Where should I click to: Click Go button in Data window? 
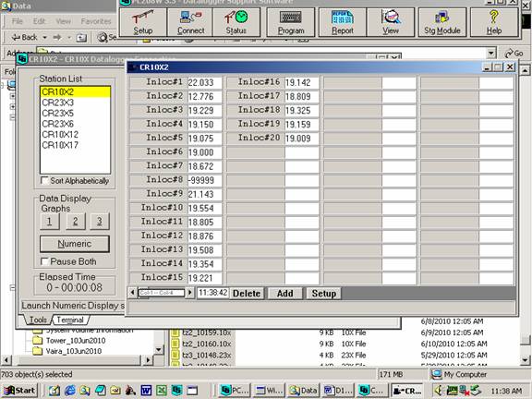(x=514, y=54)
